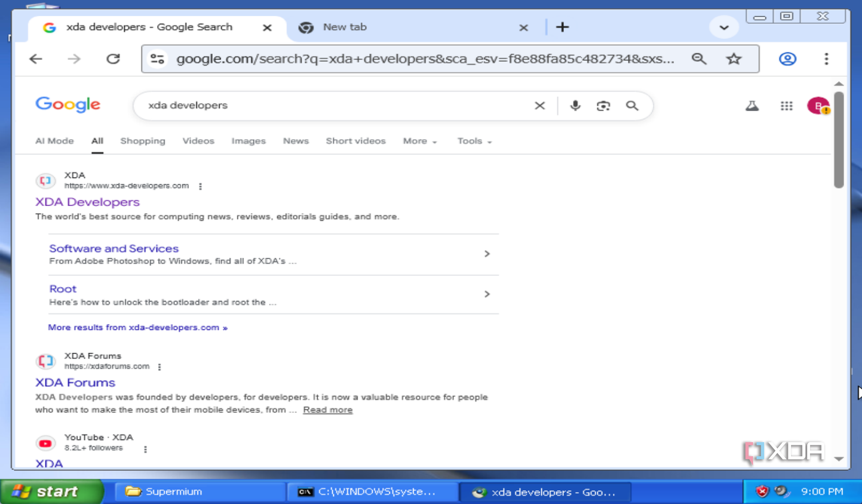Reload the current page
This screenshot has width=862, height=504.
tap(113, 59)
